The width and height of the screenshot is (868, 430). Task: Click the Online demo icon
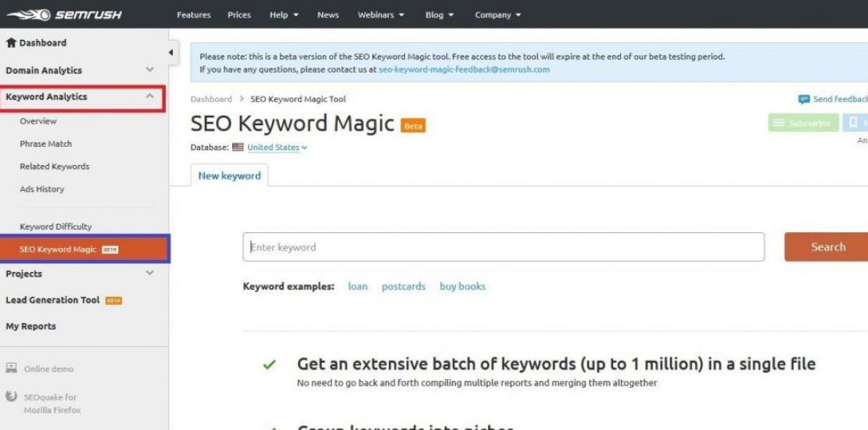(x=12, y=368)
